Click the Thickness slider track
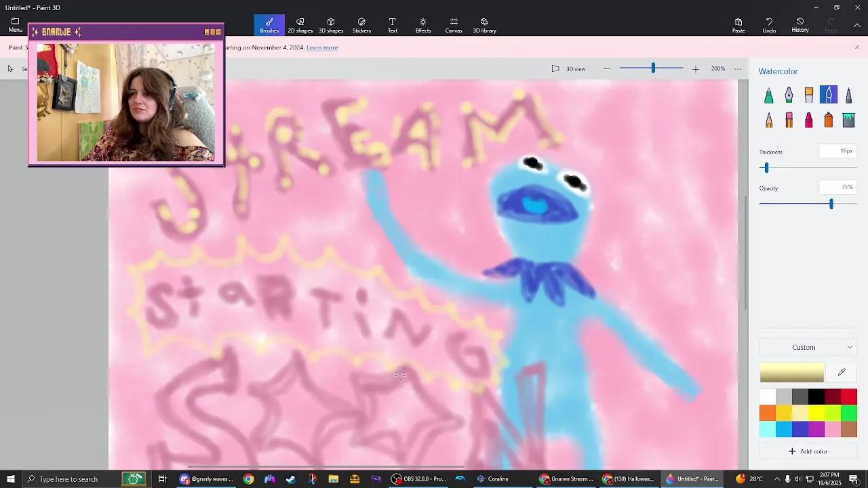 click(808, 167)
